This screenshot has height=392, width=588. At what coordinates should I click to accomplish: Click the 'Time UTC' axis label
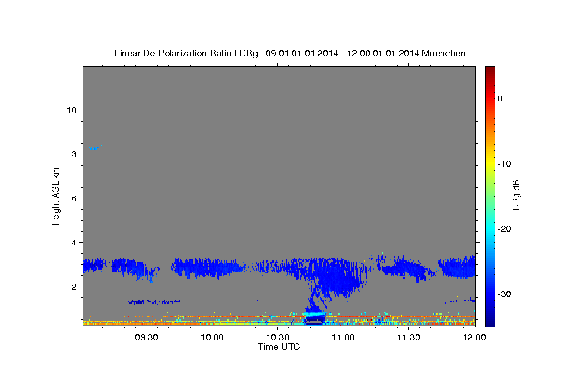279,347
